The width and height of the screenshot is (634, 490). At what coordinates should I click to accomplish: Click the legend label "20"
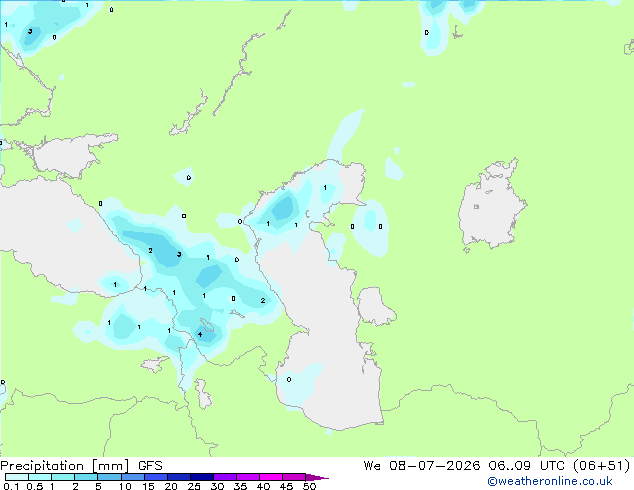(171, 486)
